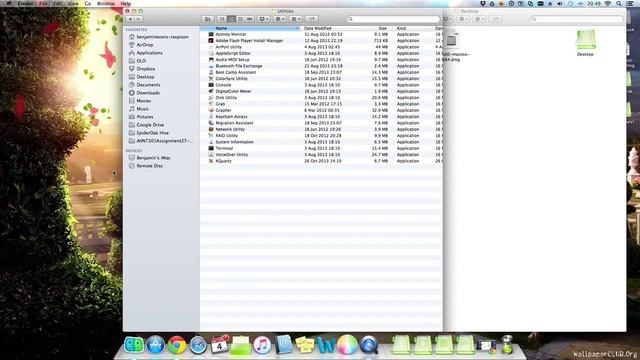Open iTunes from the Dock
Image resolution: width=640 pixels, height=360 pixels.
262,345
